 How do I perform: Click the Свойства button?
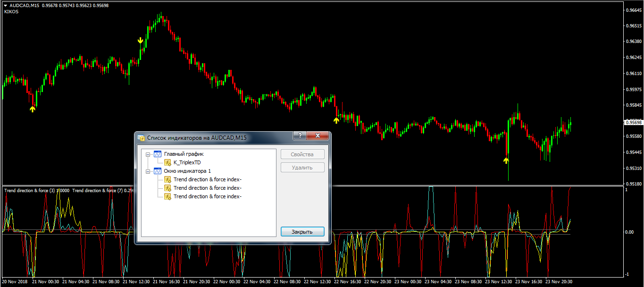(302, 154)
